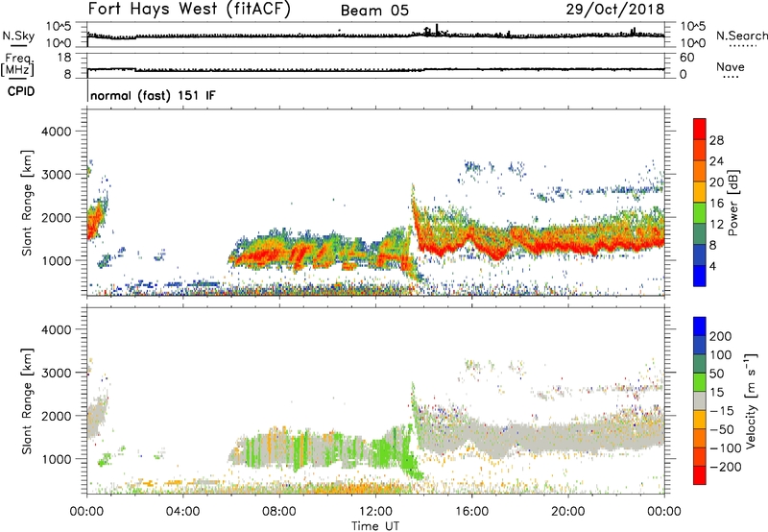The image size is (768, 532).
Task: Select the '20:00' time tick label
Action: pos(567,512)
